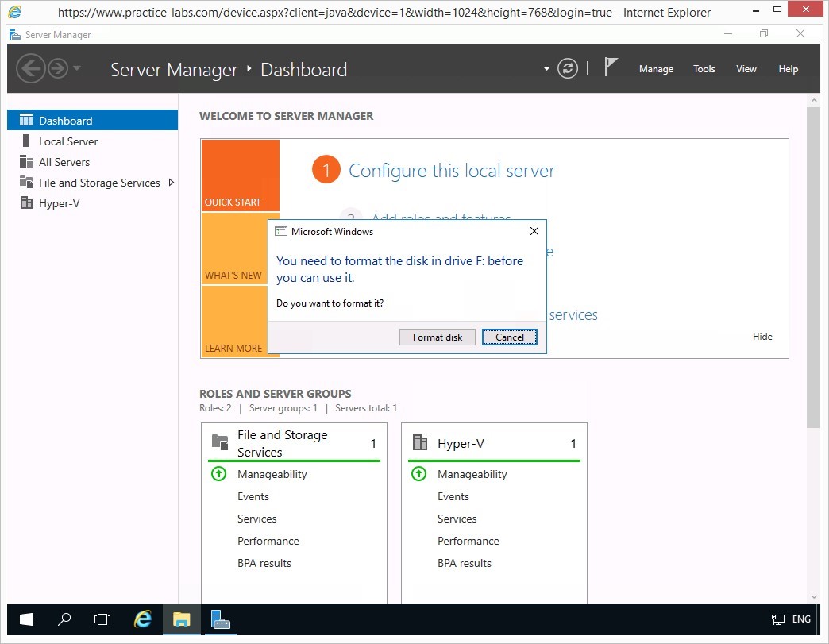The width and height of the screenshot is (829, 644).
Task: Open the Tools menu
Action: click(x=704, y=69)
